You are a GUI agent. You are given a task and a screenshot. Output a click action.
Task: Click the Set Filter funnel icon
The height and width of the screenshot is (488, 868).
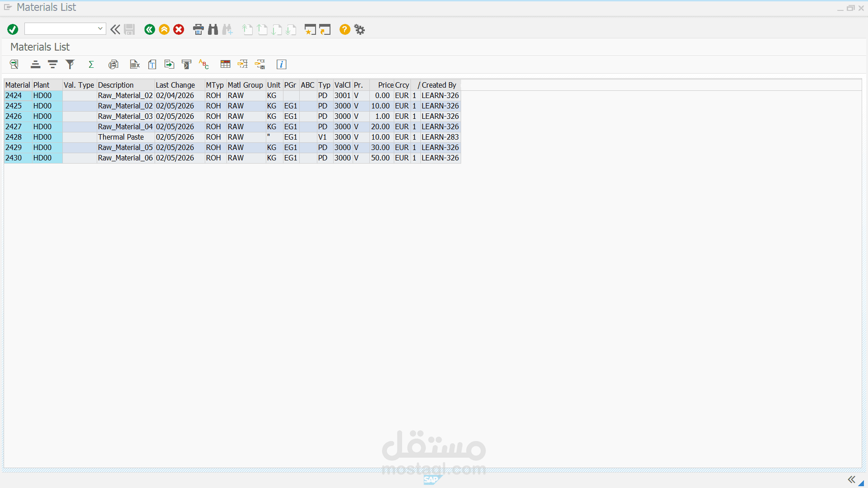(x=70, y=64)
